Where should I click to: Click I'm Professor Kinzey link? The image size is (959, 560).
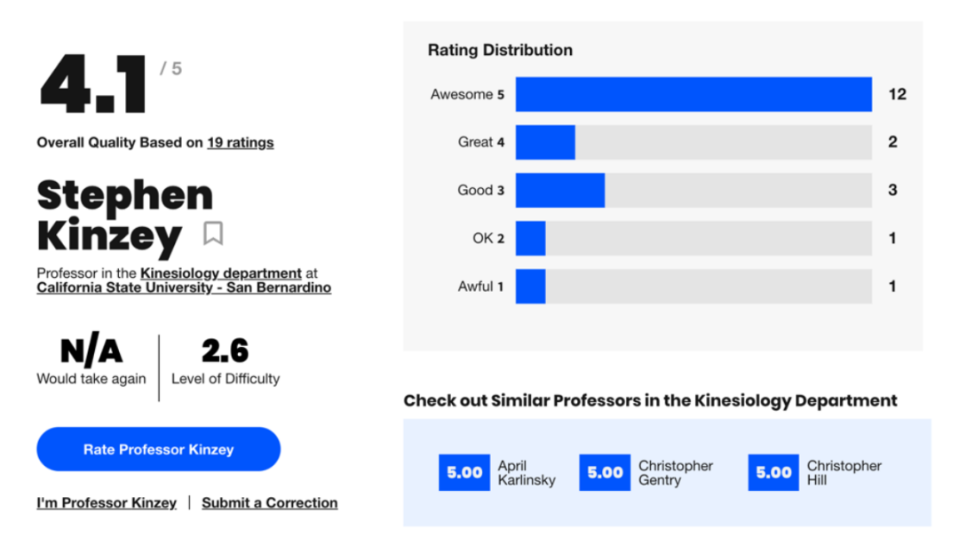107,502
